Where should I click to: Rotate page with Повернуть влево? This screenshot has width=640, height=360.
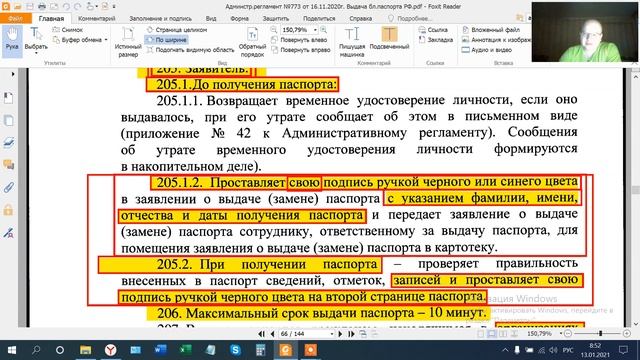tap(299, 40)
